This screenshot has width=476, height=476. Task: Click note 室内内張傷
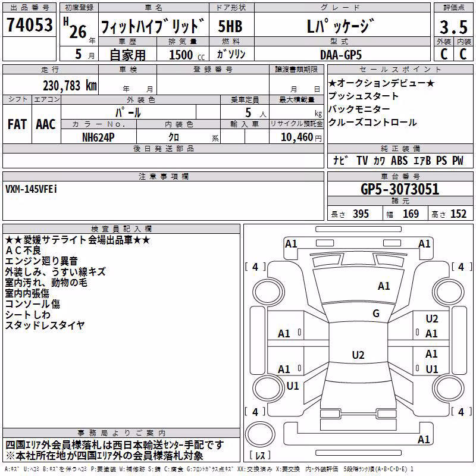click(x=27, y=293)
